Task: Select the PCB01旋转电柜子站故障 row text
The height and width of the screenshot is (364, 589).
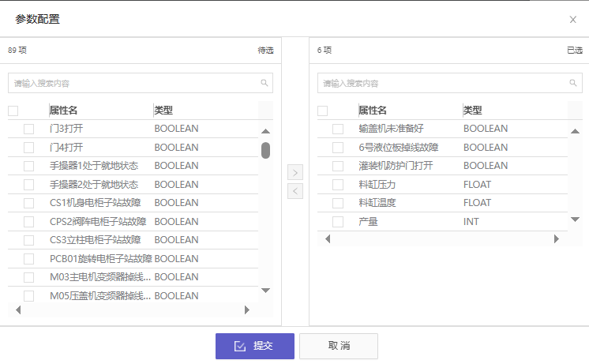Action: (101, 259)
